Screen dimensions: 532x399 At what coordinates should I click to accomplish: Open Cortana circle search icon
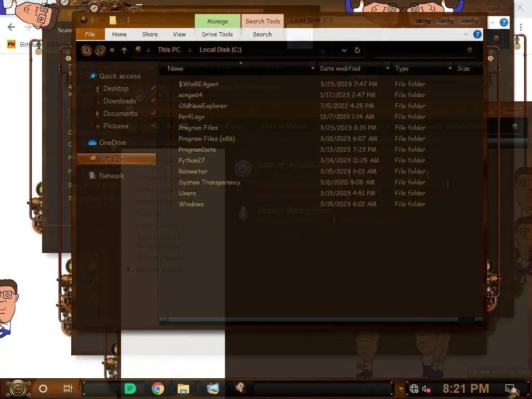(x=43, y=389)
